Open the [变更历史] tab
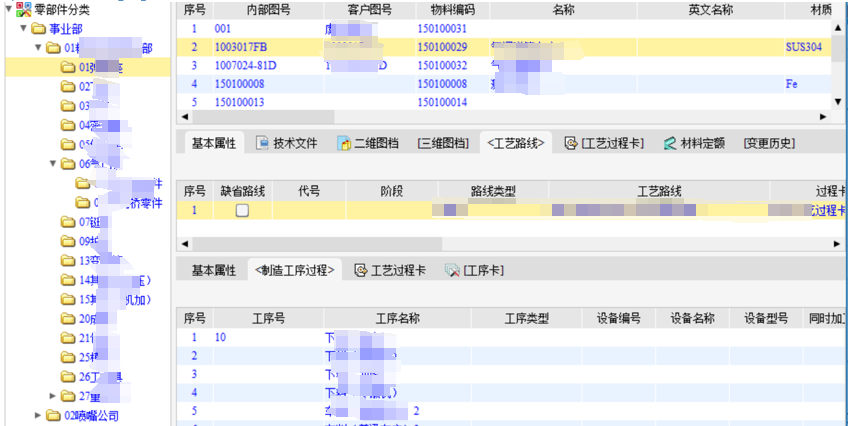848x426 pixels. [x=769, y=143]
